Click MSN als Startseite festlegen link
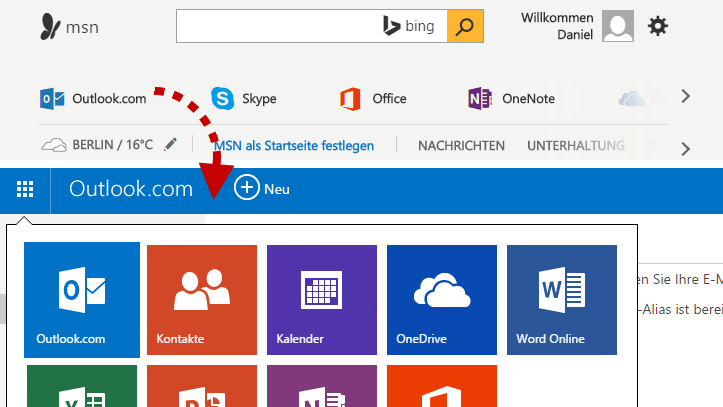This screenshot has width=723, height=407. pyautogui.click(x=294, y=146)
